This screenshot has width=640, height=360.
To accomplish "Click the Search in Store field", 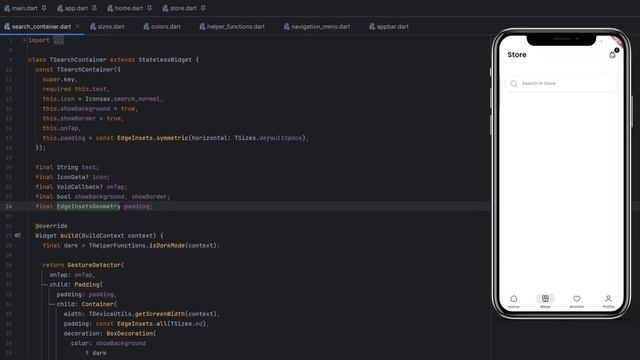I will 561,83.
